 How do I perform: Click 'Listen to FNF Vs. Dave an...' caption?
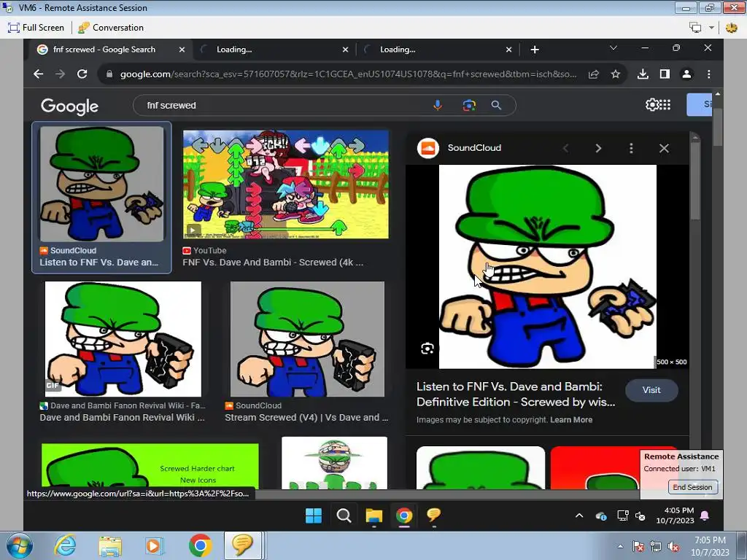[98, 262]
